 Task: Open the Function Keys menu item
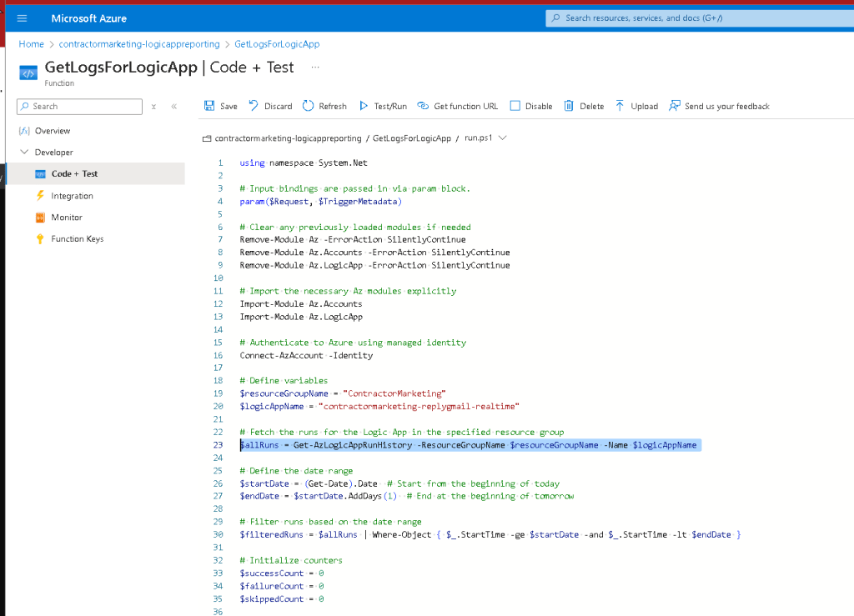pyautogui.click(x=77, y=238)
